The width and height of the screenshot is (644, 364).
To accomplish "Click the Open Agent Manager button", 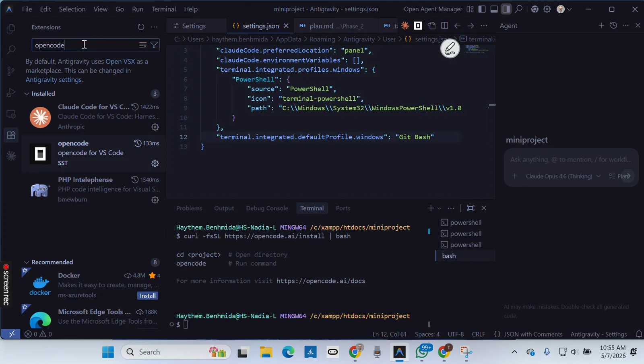I will click(x=433, y=9).
